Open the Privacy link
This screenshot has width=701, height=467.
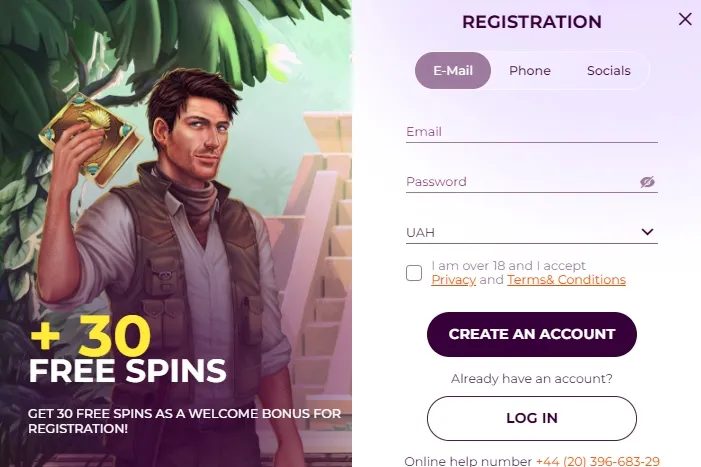tap(453, 280)
